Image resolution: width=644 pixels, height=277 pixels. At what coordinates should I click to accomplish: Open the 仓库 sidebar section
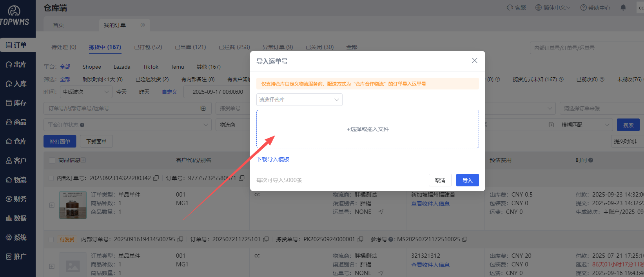click(16, 141)
